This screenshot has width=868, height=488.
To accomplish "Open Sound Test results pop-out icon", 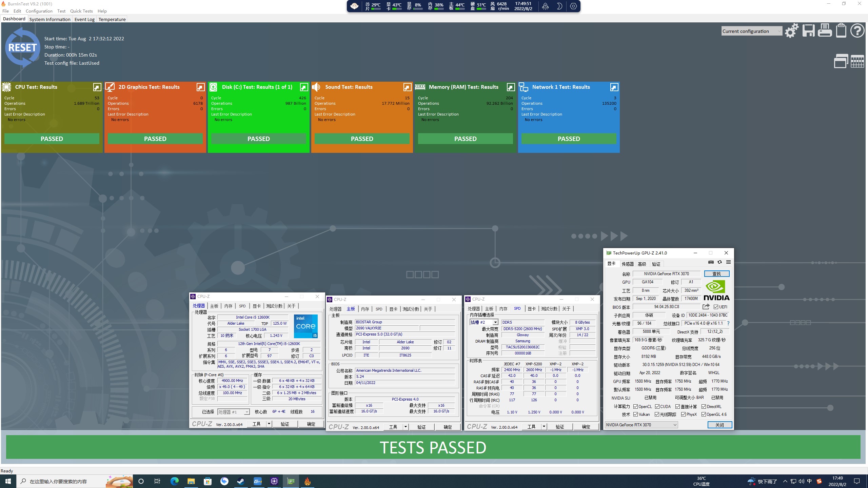I will (x=407, y=87).
